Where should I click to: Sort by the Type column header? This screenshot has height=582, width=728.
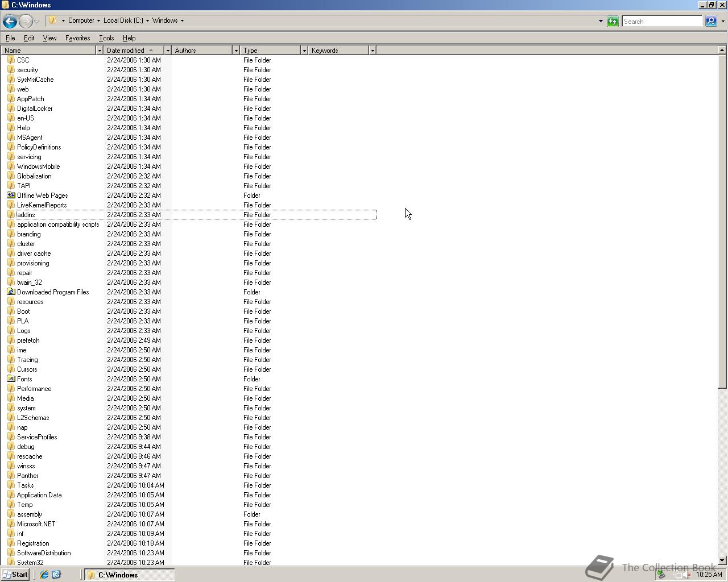[x=270, y=51]
